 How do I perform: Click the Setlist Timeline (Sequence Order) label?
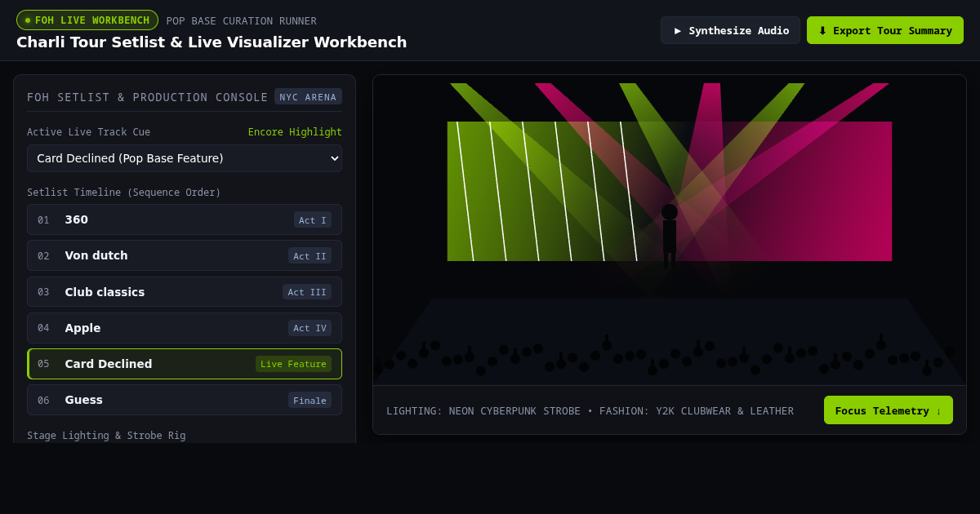coord(124,193)
